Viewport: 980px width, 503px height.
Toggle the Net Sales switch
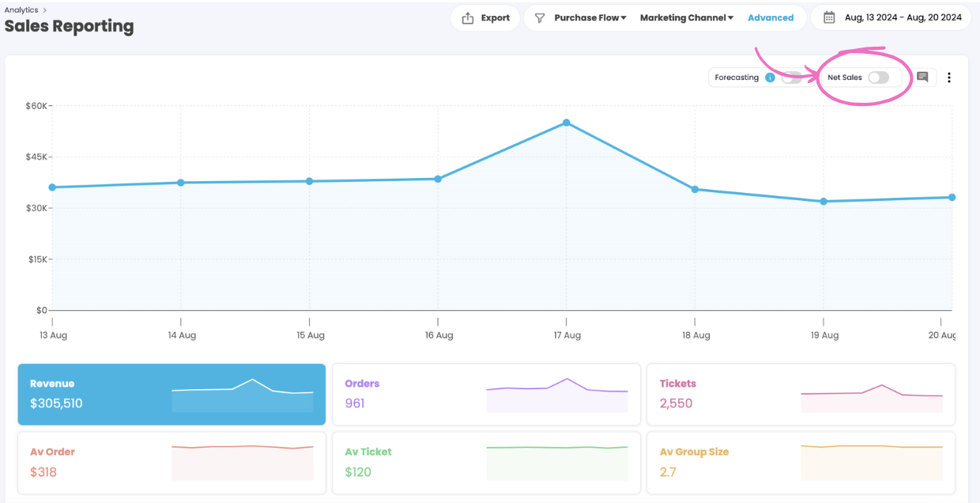tap(878, 78)
